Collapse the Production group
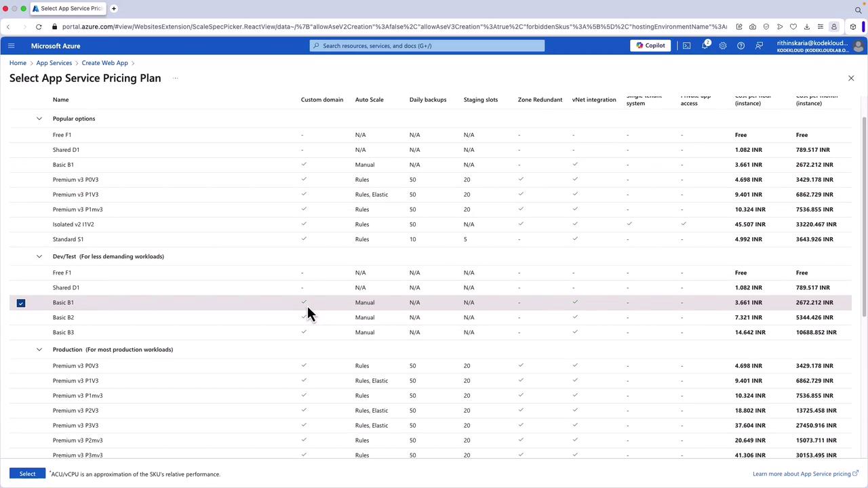 [x=39, y=349]
